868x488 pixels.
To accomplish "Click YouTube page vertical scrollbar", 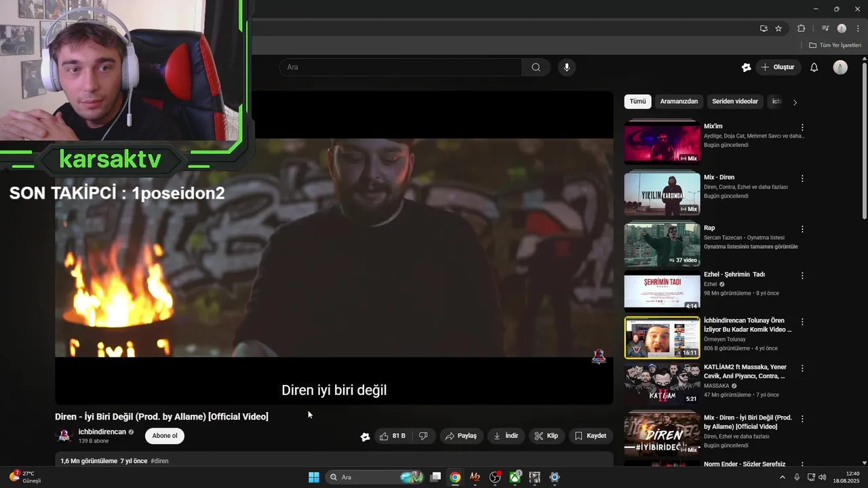I will click(x=864, y=140).
